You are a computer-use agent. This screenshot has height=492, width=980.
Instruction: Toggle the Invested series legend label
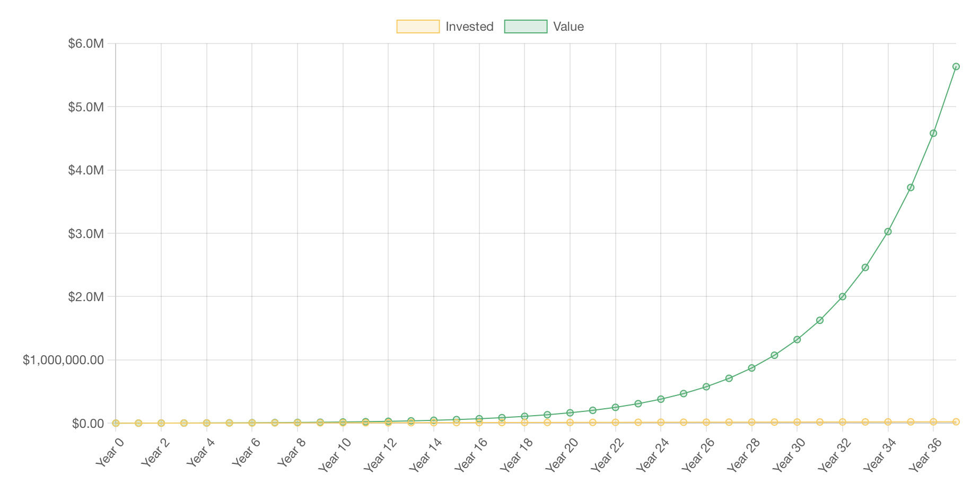coord(469,27)
